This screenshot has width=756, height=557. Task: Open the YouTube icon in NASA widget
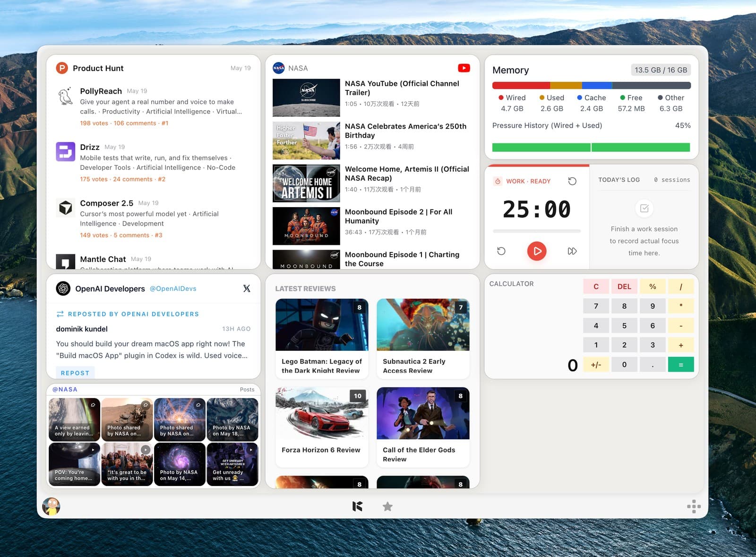pos(464,68)
